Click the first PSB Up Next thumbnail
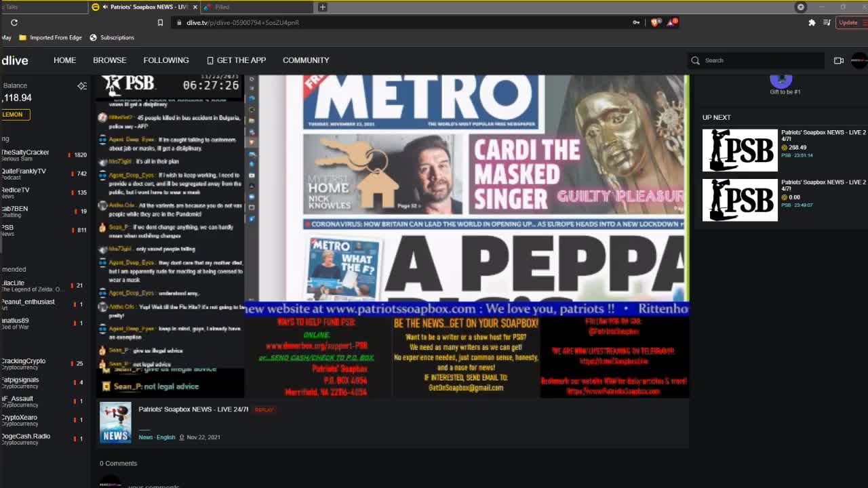Viewport: 868px width, 488px height. [740, 150]
